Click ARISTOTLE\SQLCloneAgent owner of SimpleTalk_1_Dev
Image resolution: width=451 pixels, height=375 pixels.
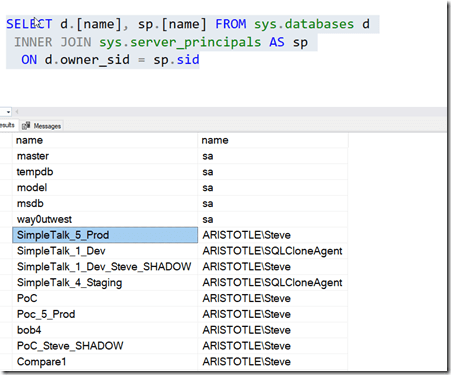[272, 251]
